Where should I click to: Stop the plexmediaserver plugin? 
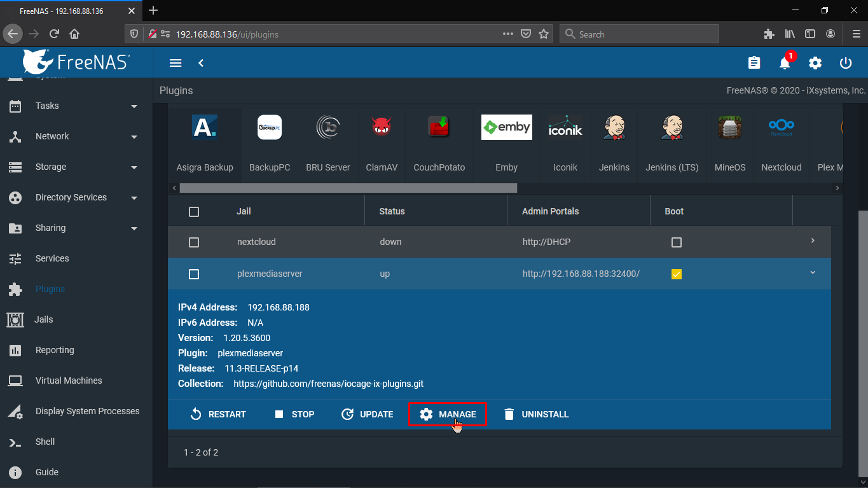click(294, 414)
